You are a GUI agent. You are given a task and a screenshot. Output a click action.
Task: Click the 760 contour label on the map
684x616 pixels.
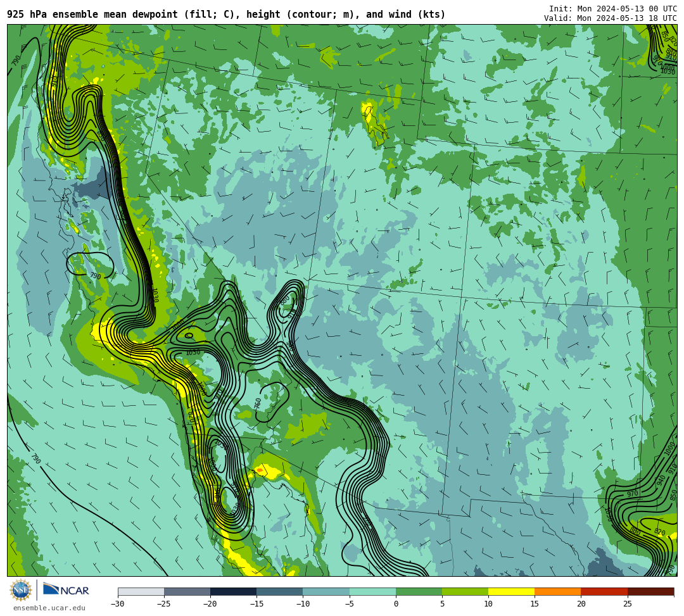click(x=258, y=403)
